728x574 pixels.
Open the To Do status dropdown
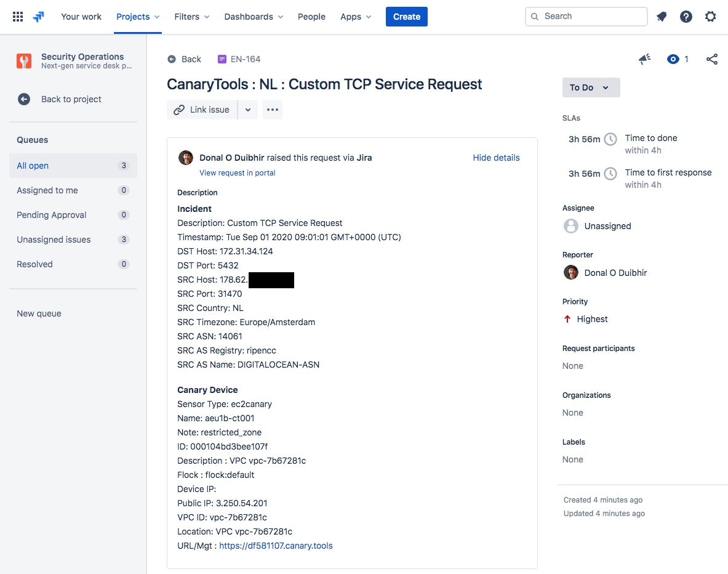point(591,87)
